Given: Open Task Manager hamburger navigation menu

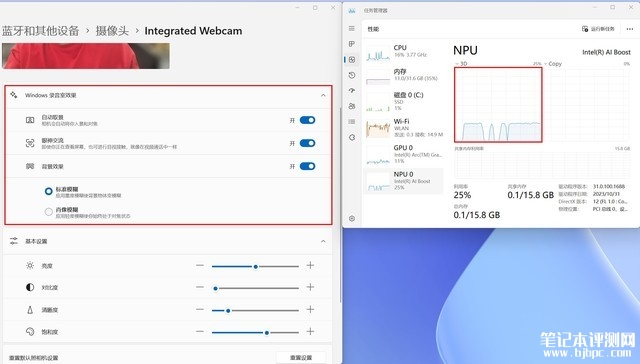Looking at the screenshot, I should coord(352,29).
